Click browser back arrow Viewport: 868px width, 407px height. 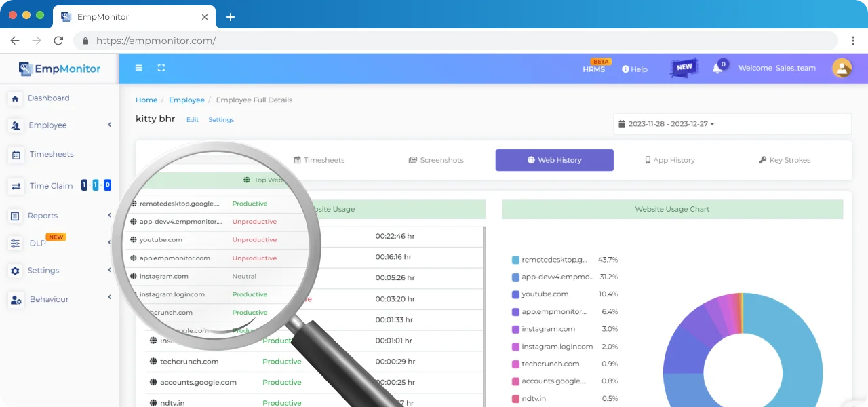(x=15, y=41)
